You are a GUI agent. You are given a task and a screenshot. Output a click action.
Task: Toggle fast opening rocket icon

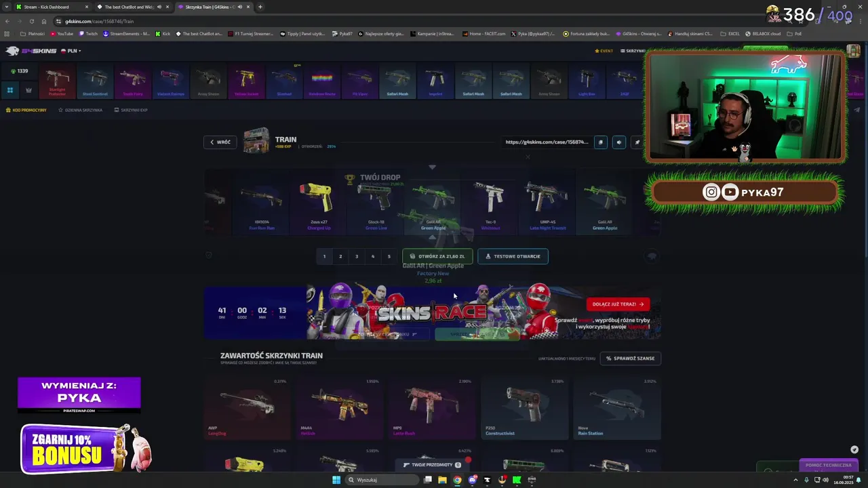click(x=637, y=142)
